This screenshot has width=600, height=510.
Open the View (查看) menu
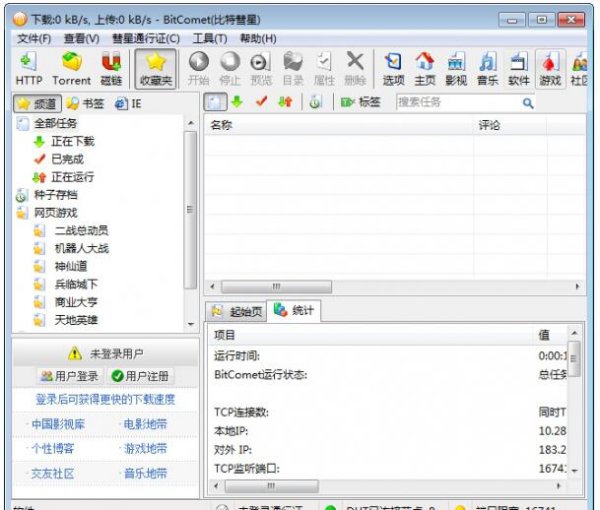pyautogui.click(x=81, y=39)
